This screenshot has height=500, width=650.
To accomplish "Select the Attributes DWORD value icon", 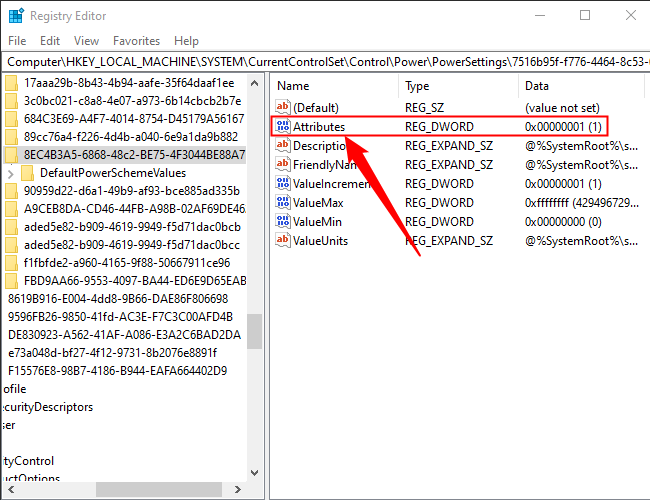I will 283,126.
